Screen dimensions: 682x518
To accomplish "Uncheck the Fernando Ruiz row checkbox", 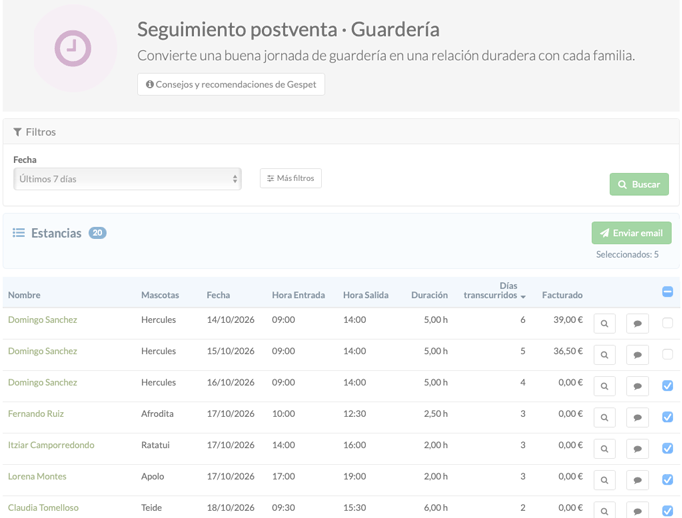I will coord(667,417).
